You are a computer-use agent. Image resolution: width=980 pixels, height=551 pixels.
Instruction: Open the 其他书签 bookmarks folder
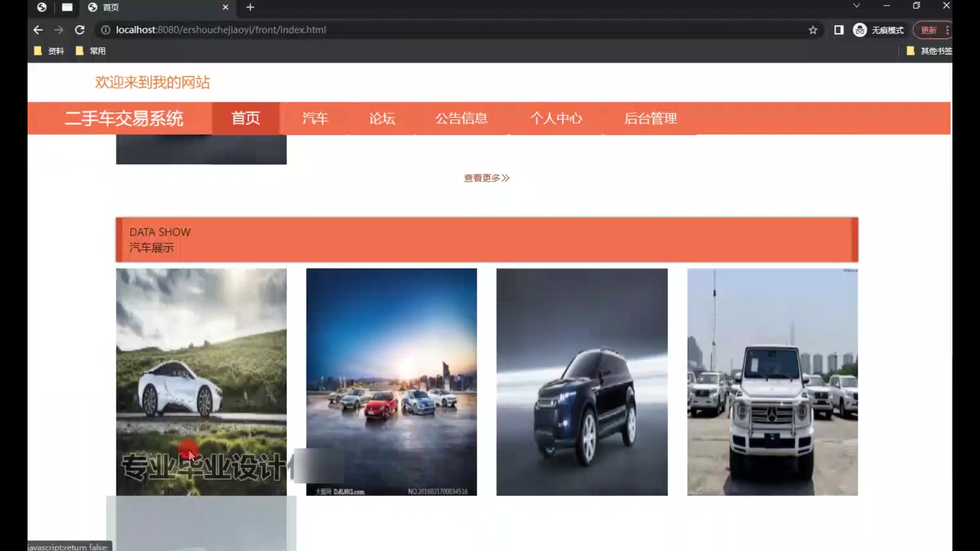point(929,51)
